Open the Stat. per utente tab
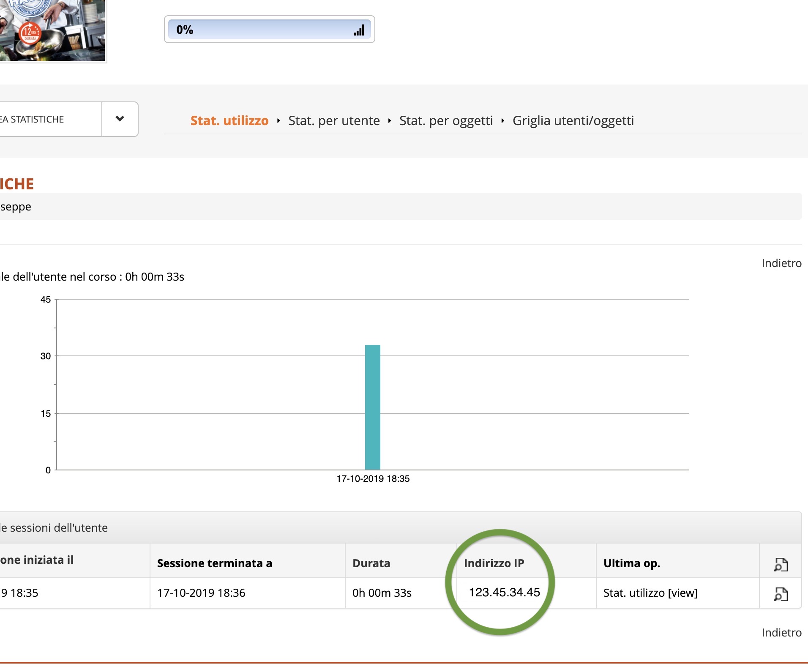Screen dimensions: 808x672 (334, 121)
